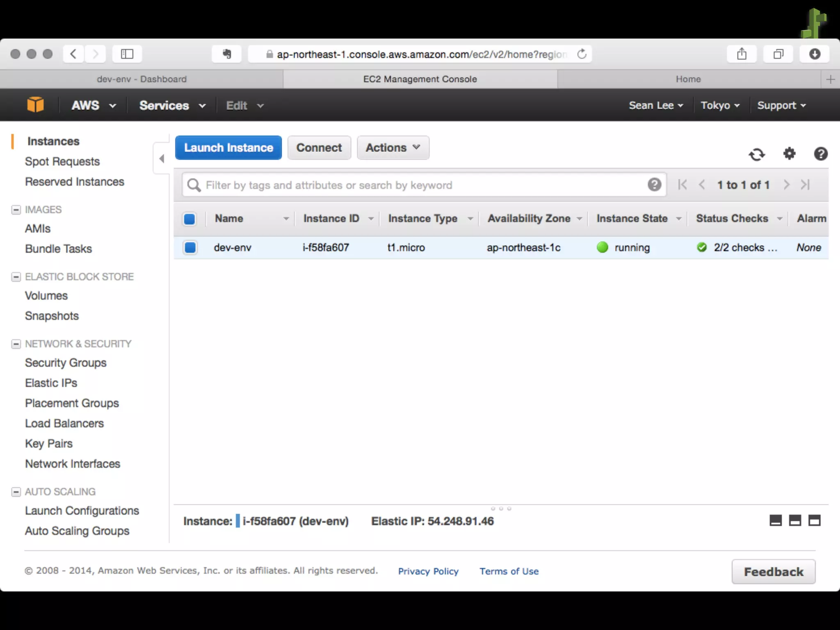Click the AWS orange cube logo
This screenshot has height=630, width=840.
(x=35, y=105)
